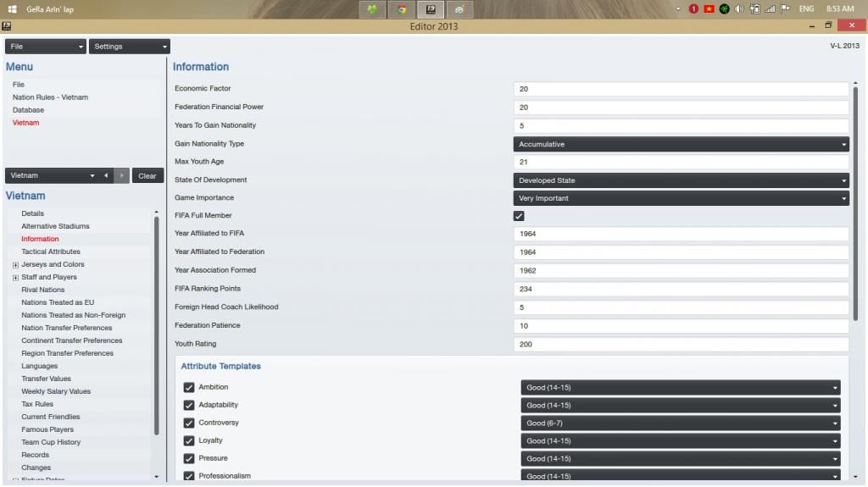Screen dimensions: 868x487
Task: Open the Settings dropdown menu
Action: point(130,47)
